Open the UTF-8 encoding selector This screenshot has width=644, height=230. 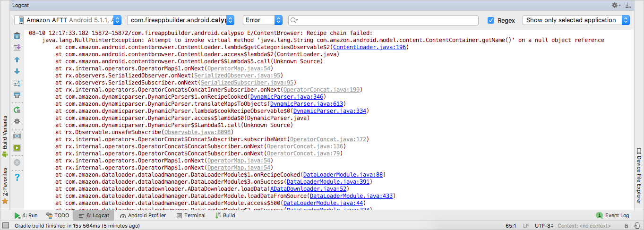(x=545, y=226)
